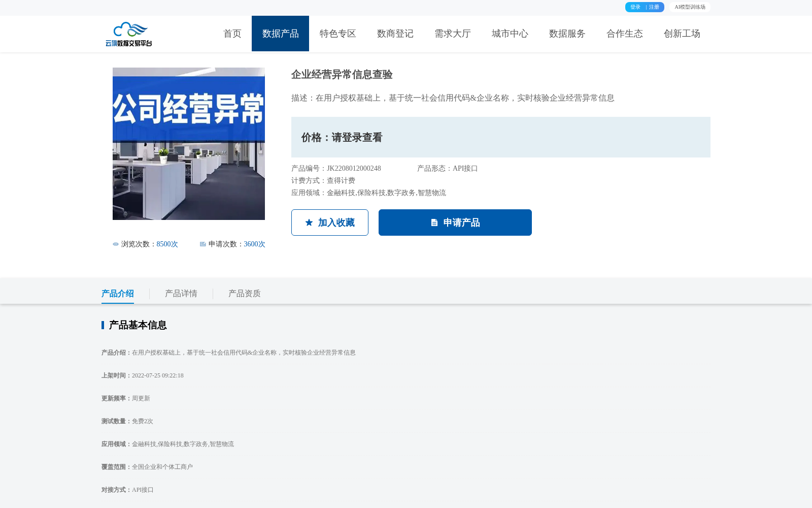Click the eye icon beside 浏览次数
Viewport: 812px width, 508px height.
[x=116, y=244]
